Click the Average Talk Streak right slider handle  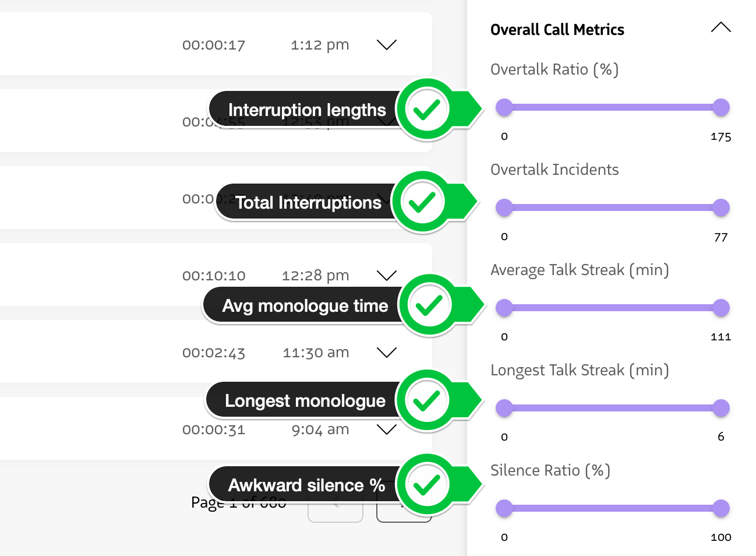(x=722, y=308)
